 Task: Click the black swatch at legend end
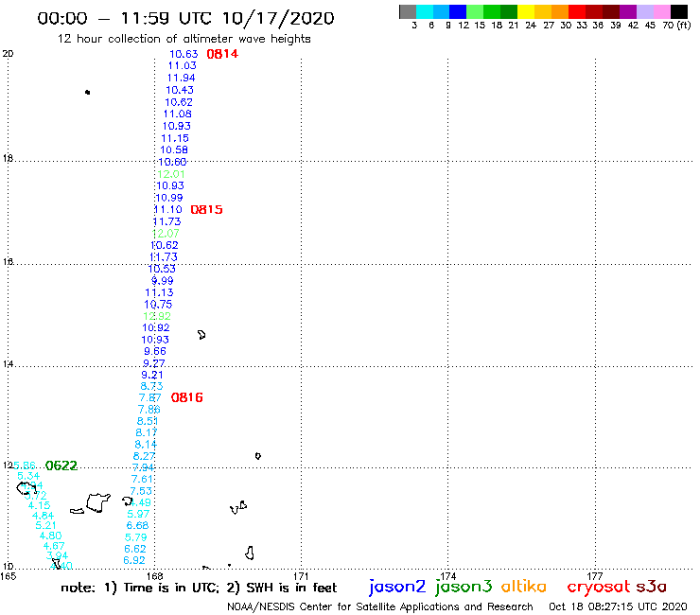tap(678, 11)
